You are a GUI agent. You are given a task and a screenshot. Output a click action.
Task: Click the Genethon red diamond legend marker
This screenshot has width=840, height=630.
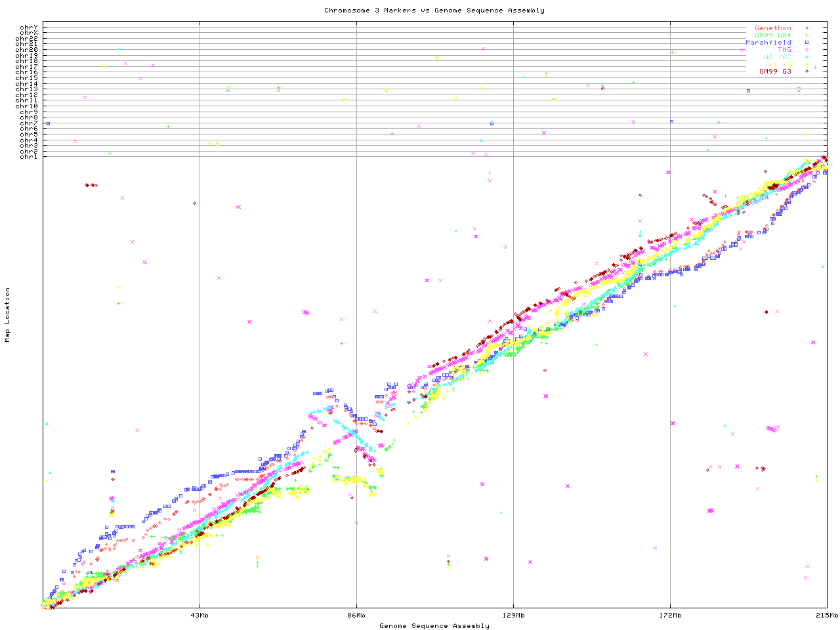point(807,28)
